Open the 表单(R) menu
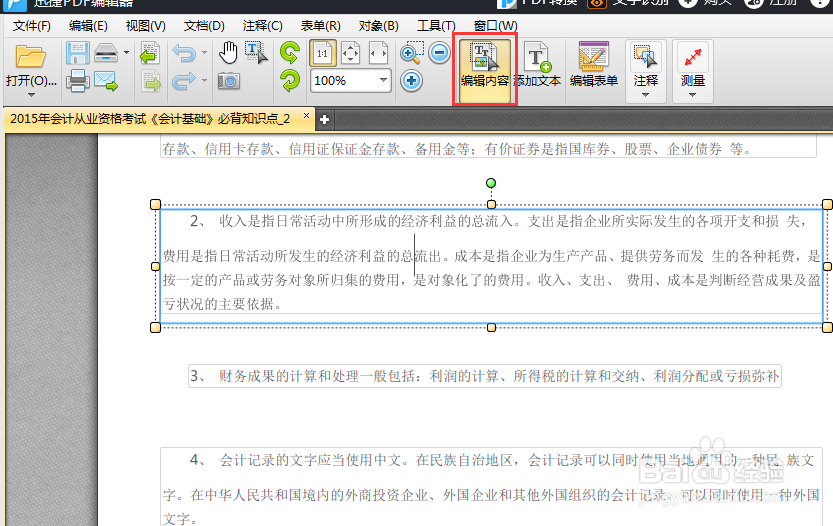Screen dimensions: 833x526 (x=320, y=26)
